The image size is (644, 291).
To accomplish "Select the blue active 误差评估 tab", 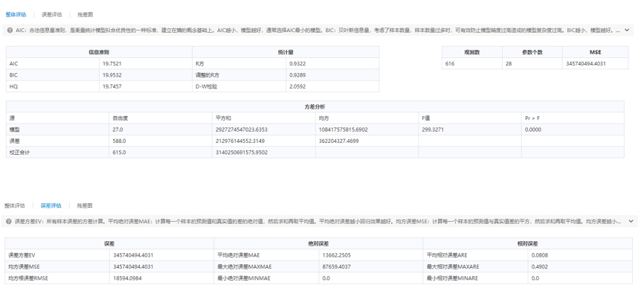I will 51,205.
